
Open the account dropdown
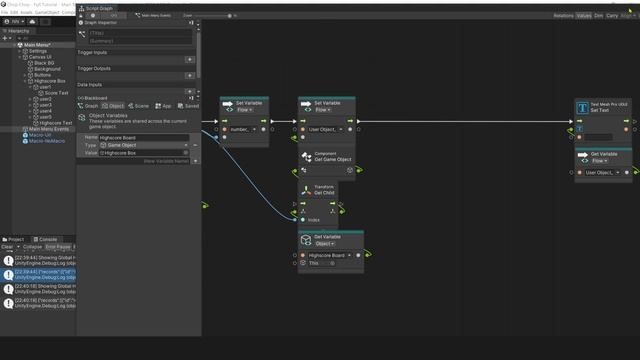tap(14, 21)
